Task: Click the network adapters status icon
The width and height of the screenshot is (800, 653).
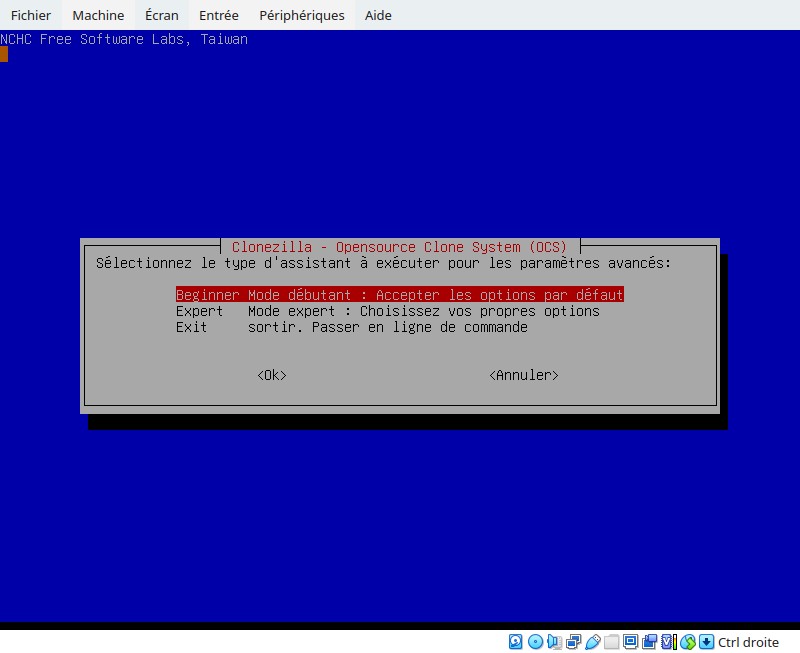Action: click(x=573, y=642)
